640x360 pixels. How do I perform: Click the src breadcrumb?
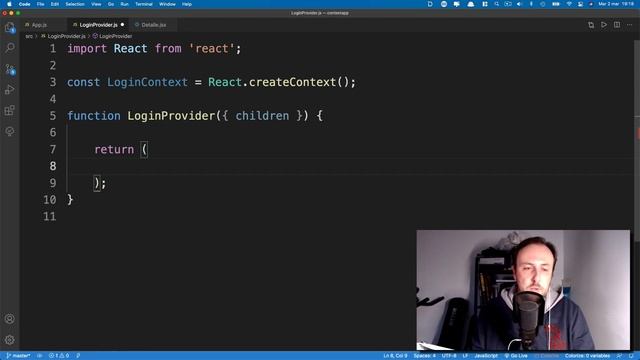coord(29,36)
